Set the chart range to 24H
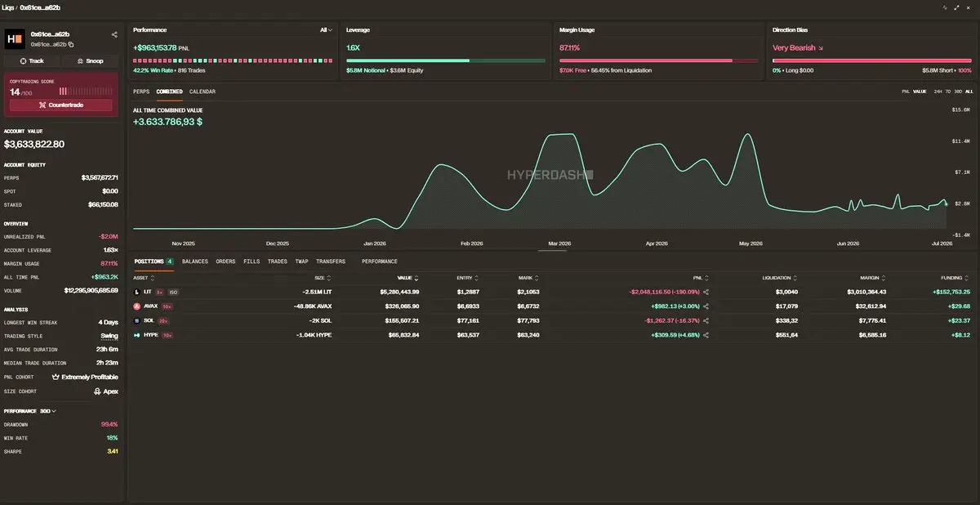Viewport: 980px width, 505px height. pos(938,92)
